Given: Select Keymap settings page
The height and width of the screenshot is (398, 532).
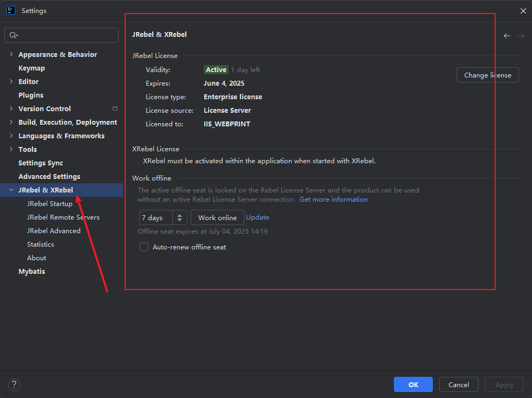Looking at the screenshot, I should (x=31, y=68).
